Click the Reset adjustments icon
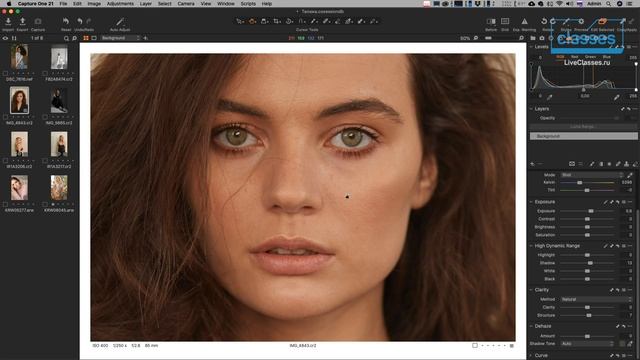Image resolution: width=640 pixels, height=360 pixels. click(66, 21)
